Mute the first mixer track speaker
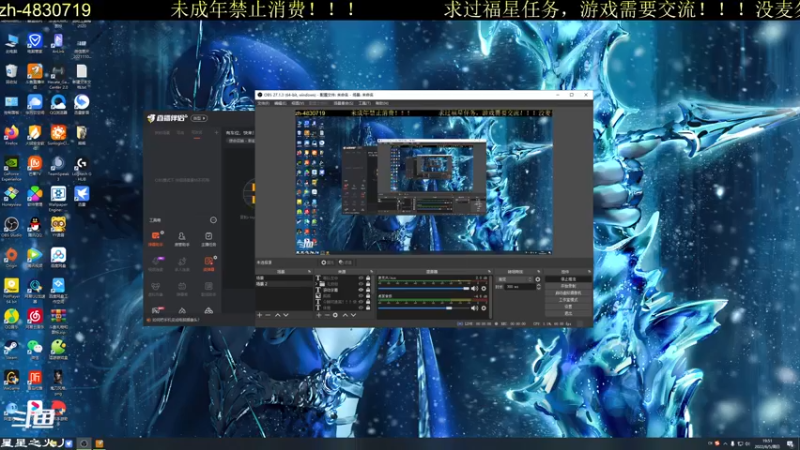800x450 pixels. point(474,289)
